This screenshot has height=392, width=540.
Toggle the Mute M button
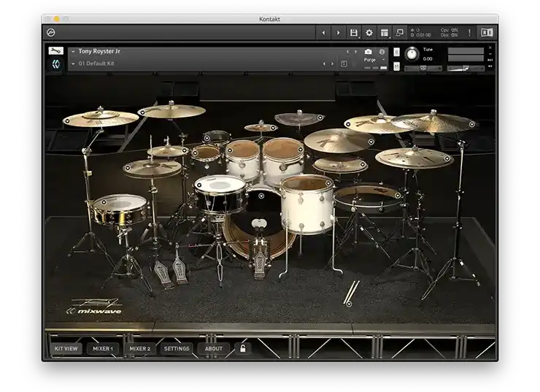click(397, 66)
